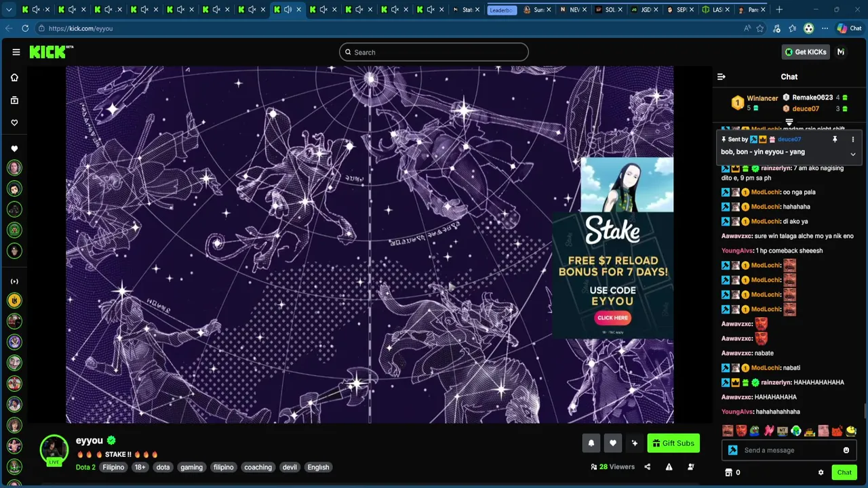Open Following heart outline in sidebar
Viewport: 868px width, 488px height.
(14, 123)
